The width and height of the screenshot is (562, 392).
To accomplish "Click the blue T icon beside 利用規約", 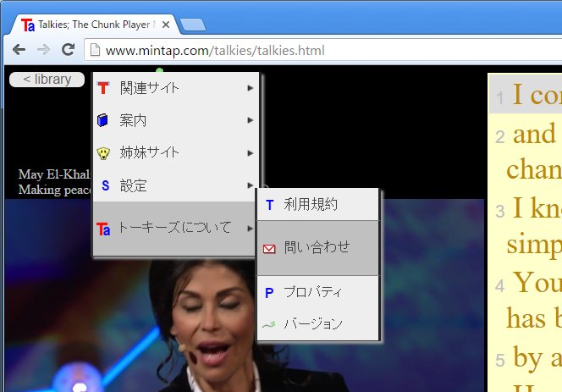I will tap(269, 205).
